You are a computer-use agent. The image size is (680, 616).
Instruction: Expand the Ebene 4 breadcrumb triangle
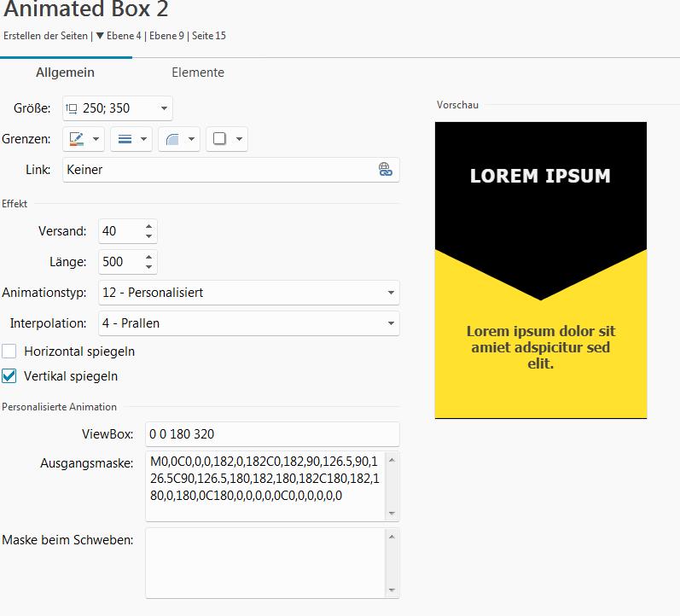[100, 36]
